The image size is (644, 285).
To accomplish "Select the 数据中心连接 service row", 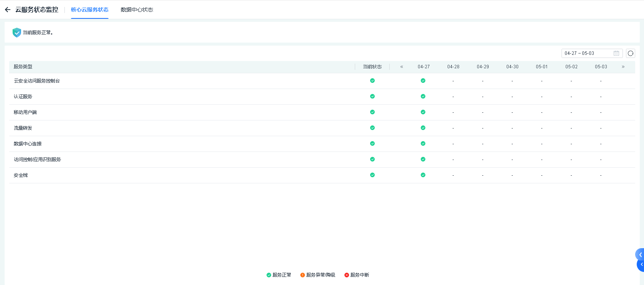I will pyautogui.click(x=28, y=144).
